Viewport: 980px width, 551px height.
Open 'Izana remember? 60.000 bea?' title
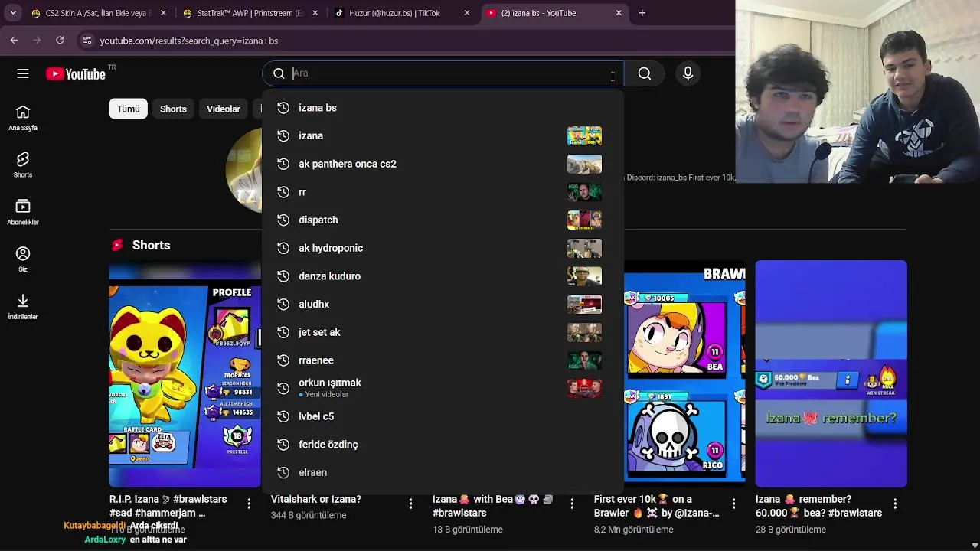pos(818,506)
